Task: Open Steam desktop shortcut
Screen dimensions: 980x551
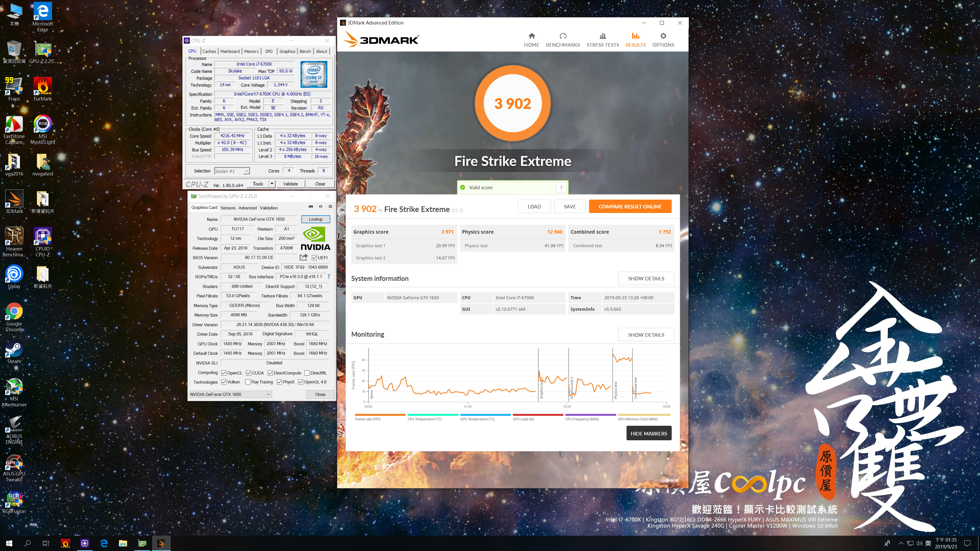Action: 14,352
